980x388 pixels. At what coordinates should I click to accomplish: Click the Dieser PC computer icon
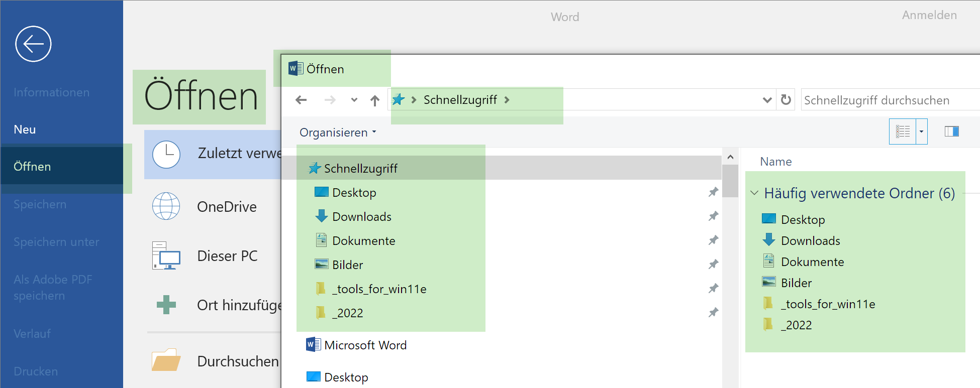[166, 256]
